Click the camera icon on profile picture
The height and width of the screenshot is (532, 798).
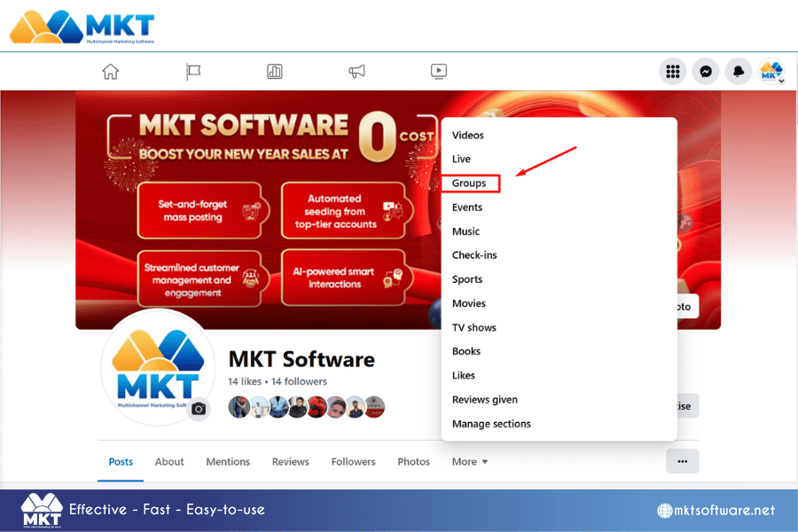pos(199,409)
